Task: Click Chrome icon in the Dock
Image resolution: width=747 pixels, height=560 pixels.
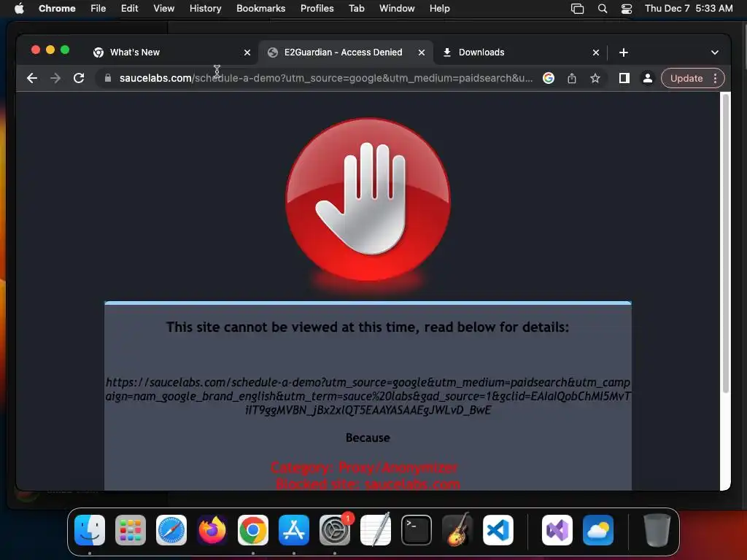Action: click(x=253, y=530)
